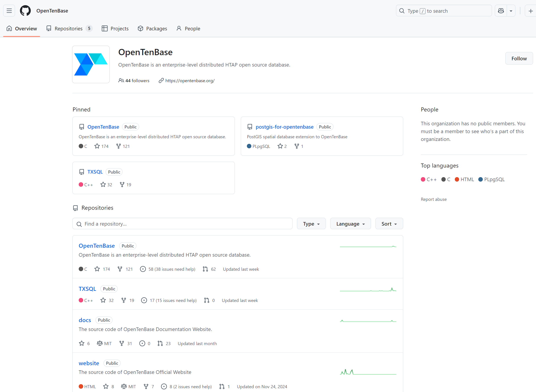Open the docs repository

point(85,320)
